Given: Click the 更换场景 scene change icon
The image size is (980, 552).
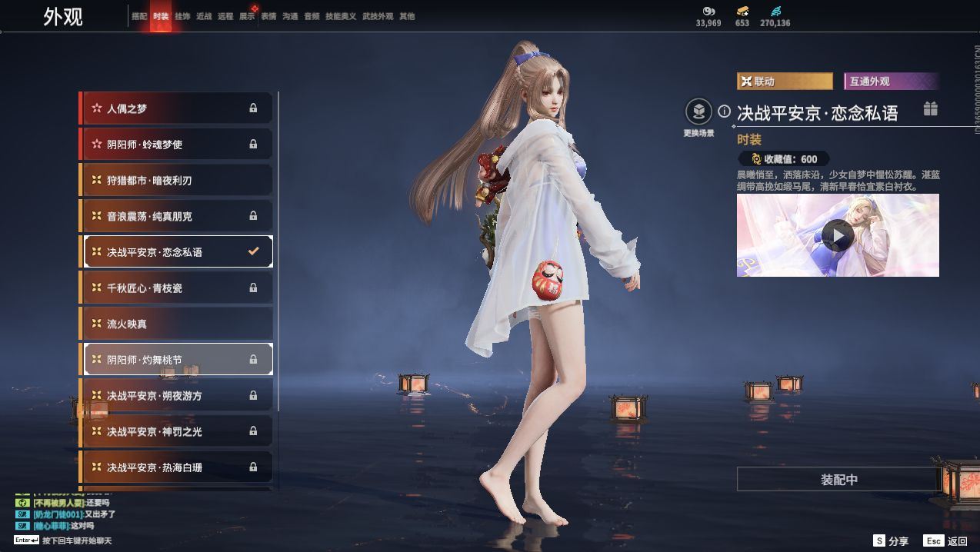Looking at the screenshot, I should 698,112.
